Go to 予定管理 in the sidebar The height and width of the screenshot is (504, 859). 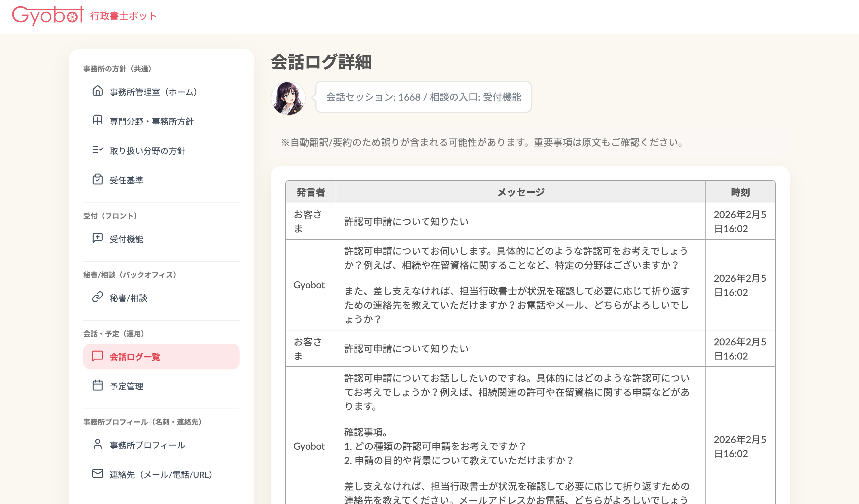tap(127, 387)
